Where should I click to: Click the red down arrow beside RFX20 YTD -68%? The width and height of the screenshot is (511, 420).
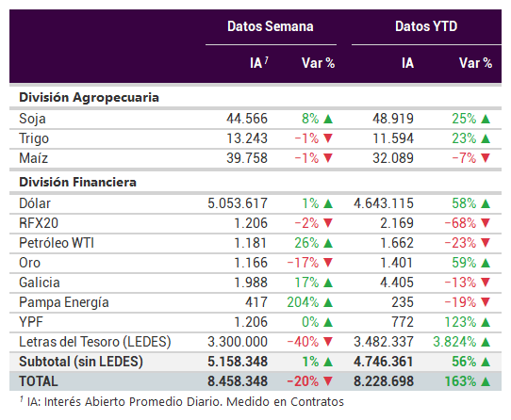point(486,223)
